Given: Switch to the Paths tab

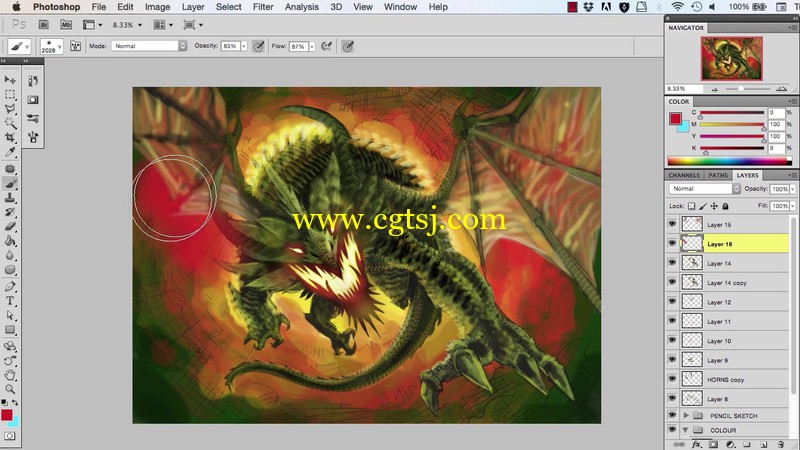Looking at the screenshot, I should tap(718, 175).
